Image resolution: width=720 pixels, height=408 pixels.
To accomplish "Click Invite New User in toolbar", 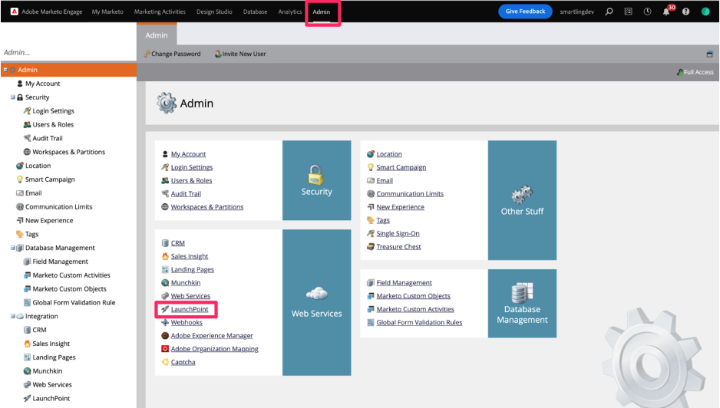I will 244,54.
